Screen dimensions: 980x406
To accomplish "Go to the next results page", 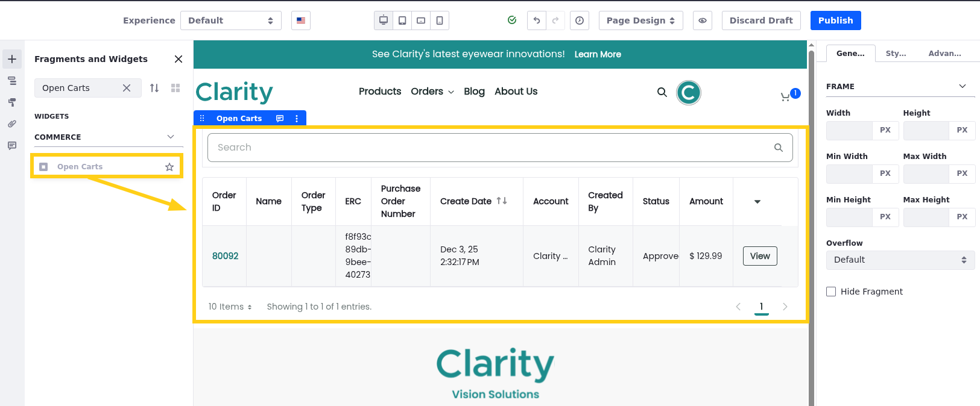I will (785, 307).
